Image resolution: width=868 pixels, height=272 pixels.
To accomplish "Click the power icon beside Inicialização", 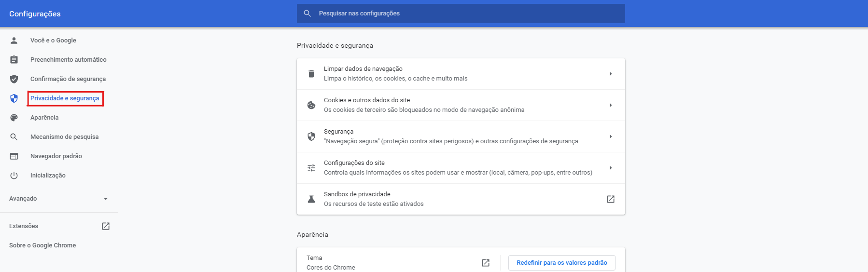I will click(14, 176).
